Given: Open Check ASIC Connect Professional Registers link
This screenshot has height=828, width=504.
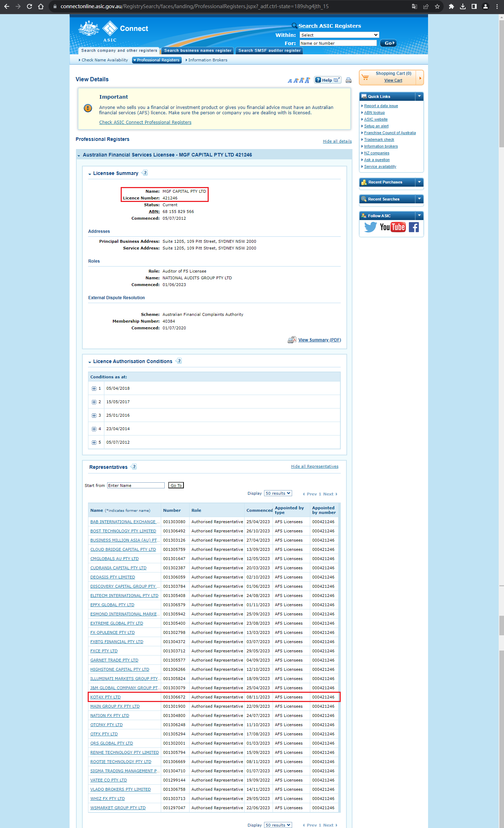Looking at the screenshot, I should pos(145,122).
